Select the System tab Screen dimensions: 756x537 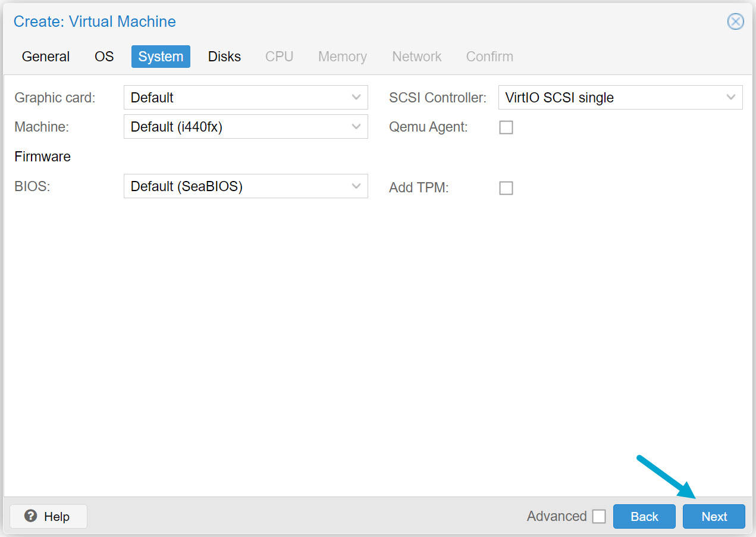pos(160,56)
